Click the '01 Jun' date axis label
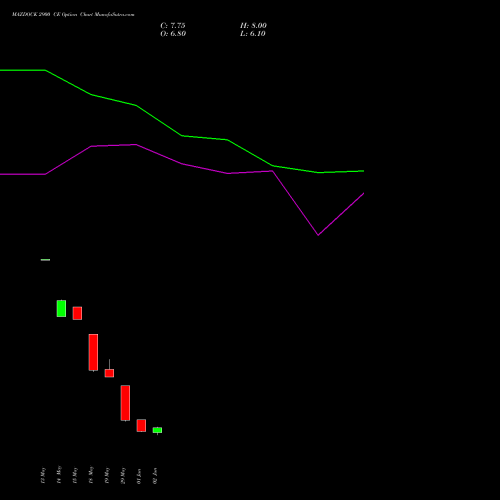The width and height of the screenshot is (500, 500). [x=139, y=476]
